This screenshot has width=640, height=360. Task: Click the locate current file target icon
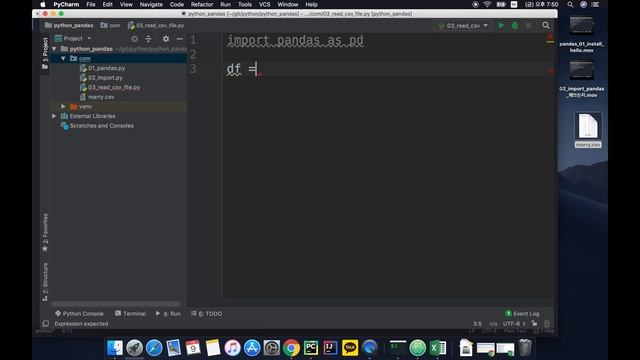(134, 39)
